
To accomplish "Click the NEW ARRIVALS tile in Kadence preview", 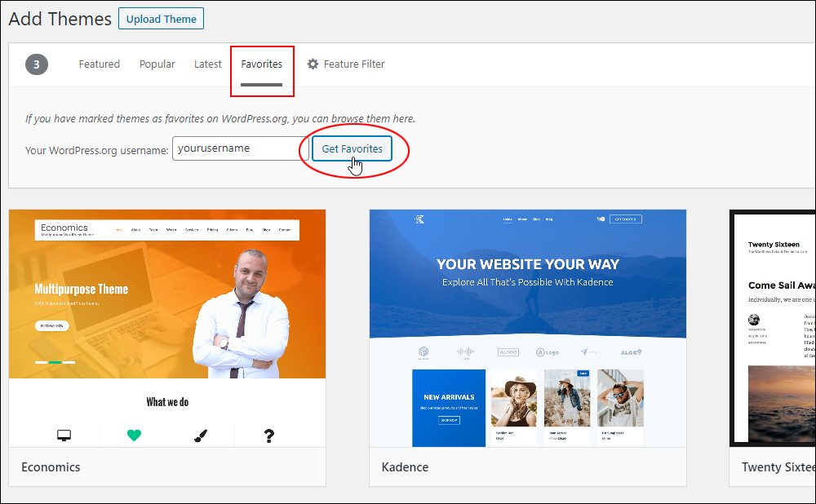I will pyautogui.click(x=449, y=408).
